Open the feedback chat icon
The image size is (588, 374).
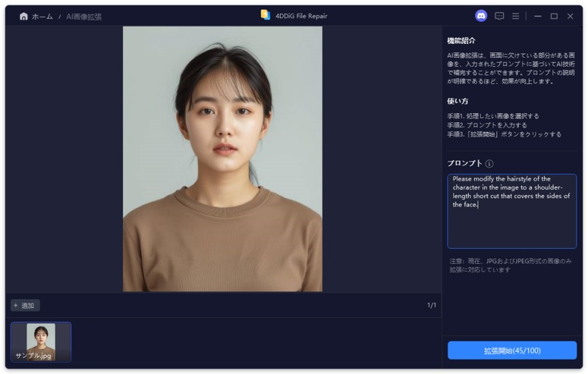499,16
